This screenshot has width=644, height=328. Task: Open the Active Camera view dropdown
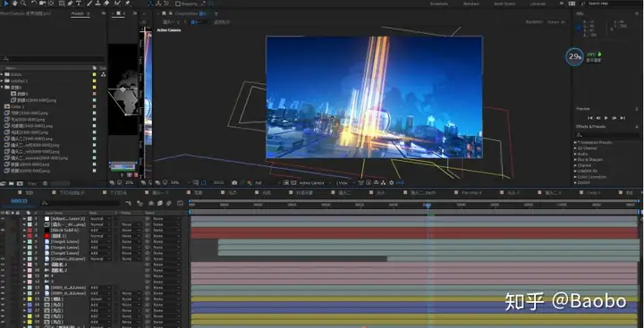pos(314,182)
